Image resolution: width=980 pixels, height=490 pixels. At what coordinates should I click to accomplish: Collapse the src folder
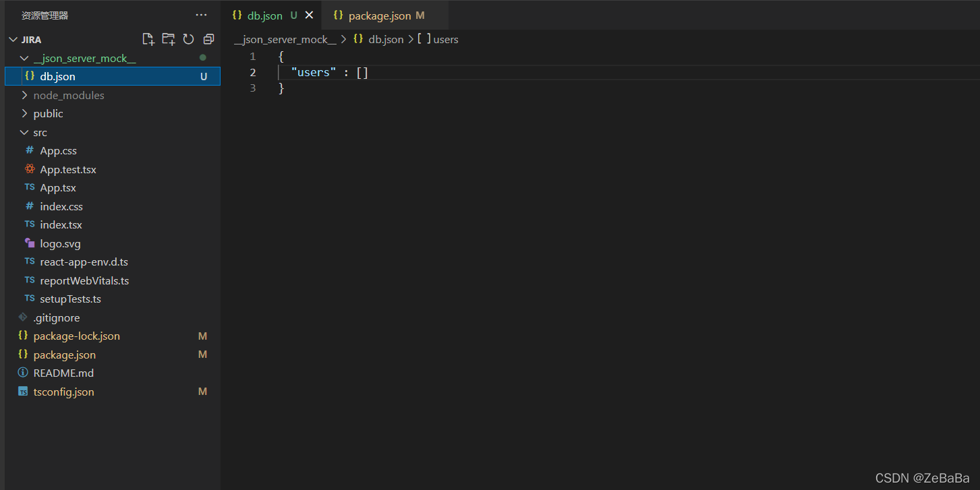[113, 132]
